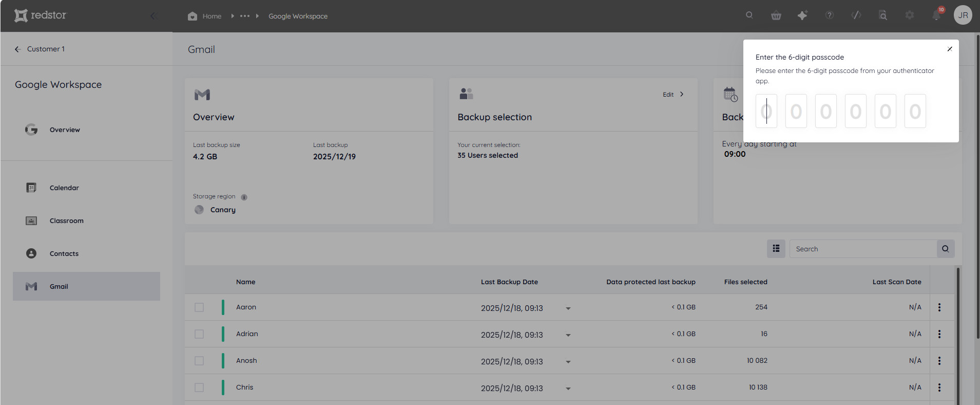Sort by Last Backup Date column

click(509, 282)
